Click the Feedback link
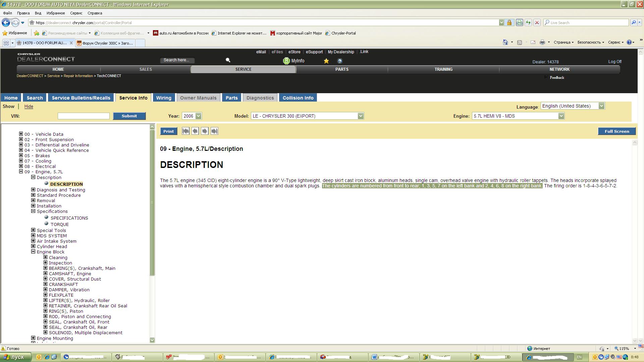Image resolution: width=644 pixels, height=362 pixels. point(557,77)
